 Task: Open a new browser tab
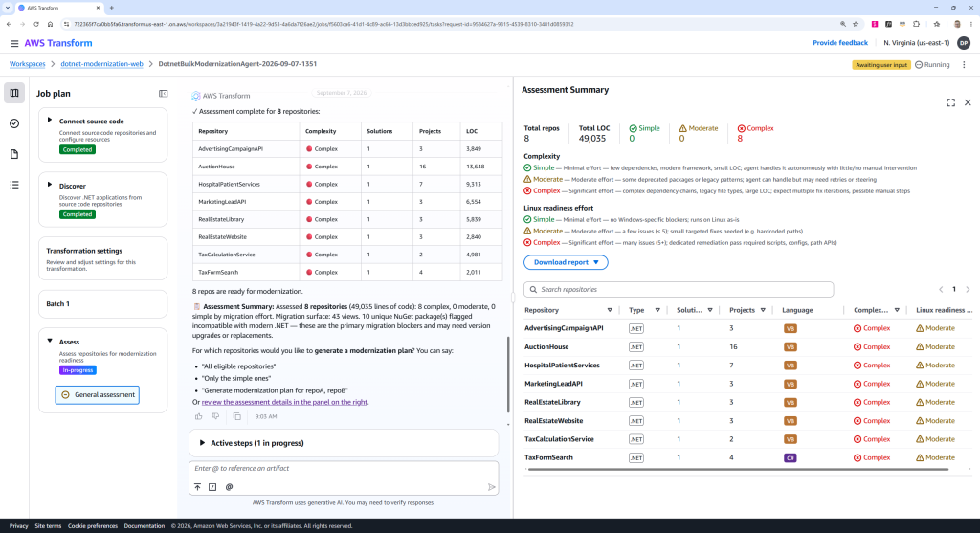(x=112, y=8)
